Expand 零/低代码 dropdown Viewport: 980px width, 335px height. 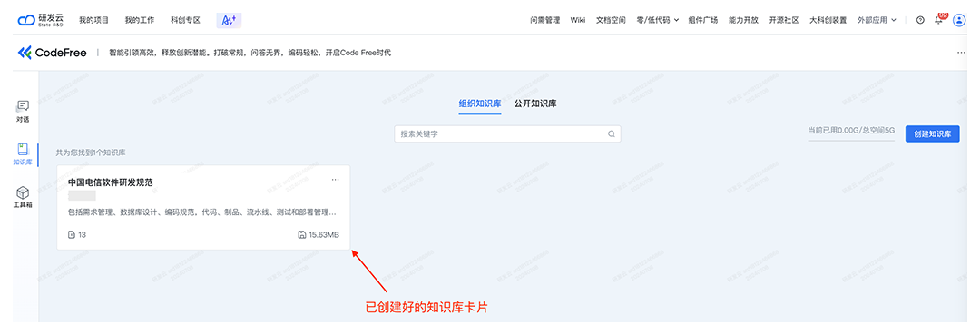(x=658, y=20)
